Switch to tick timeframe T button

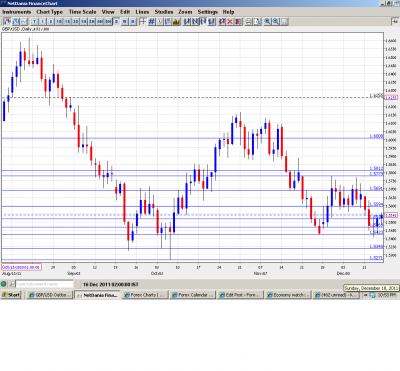click(34, 22)
